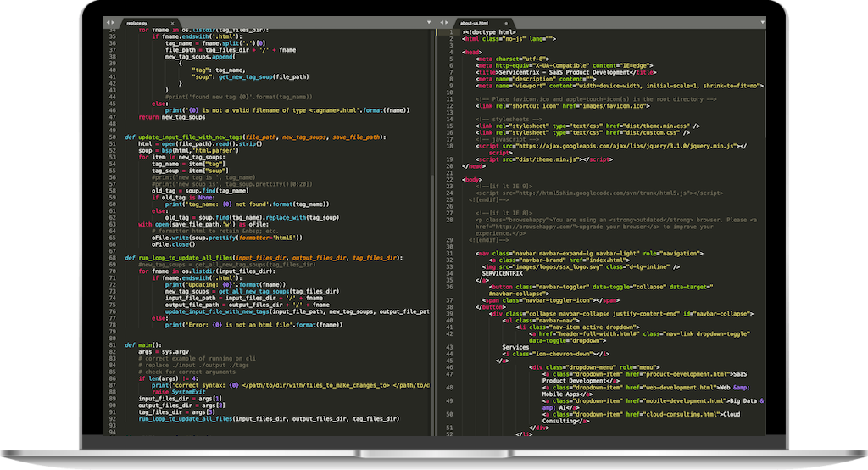Click the meta name="viewport" line
This screenshot has width=868, height=470.
(620, 86)
